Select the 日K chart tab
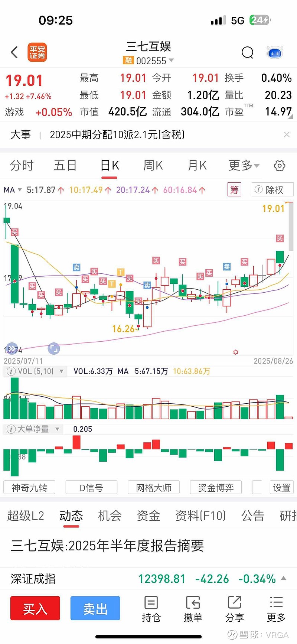297x644 pixels. point(110,165)
